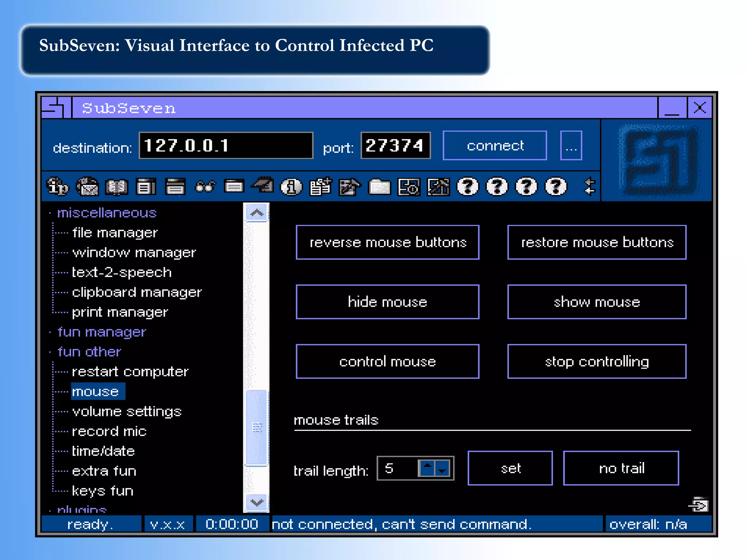
Task: Click the up-down arrows icon in toolbar
Action: [x=589, y=187]
